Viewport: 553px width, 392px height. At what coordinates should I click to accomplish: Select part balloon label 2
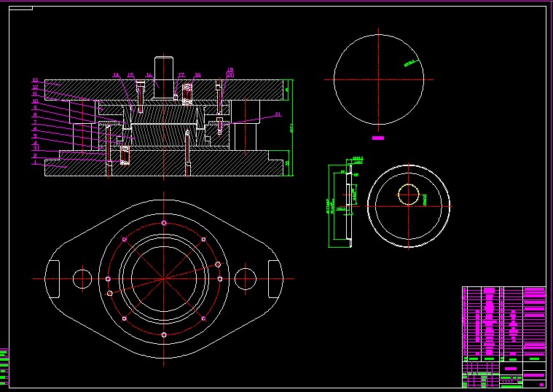[35, 156]
